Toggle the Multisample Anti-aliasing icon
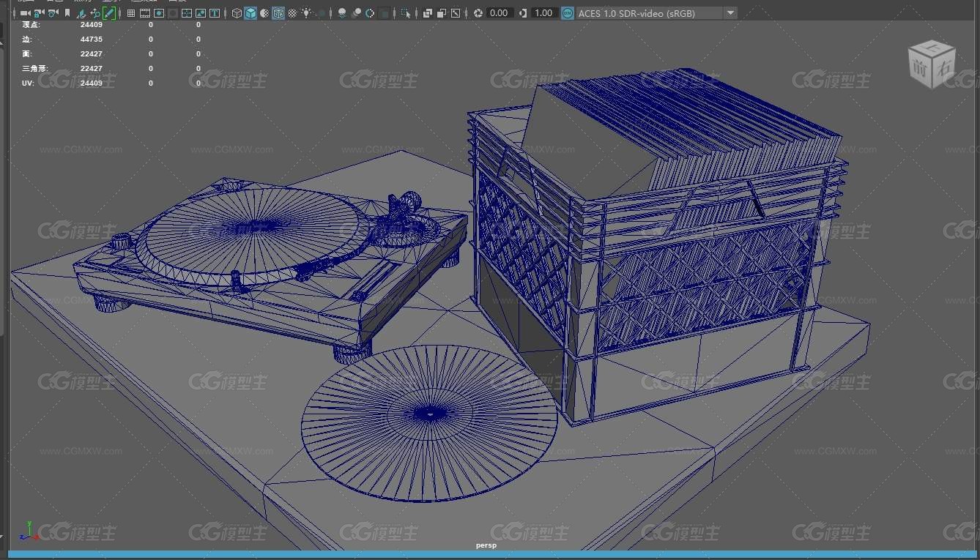This screenshot has width=980, height=560. pos(370,13)
